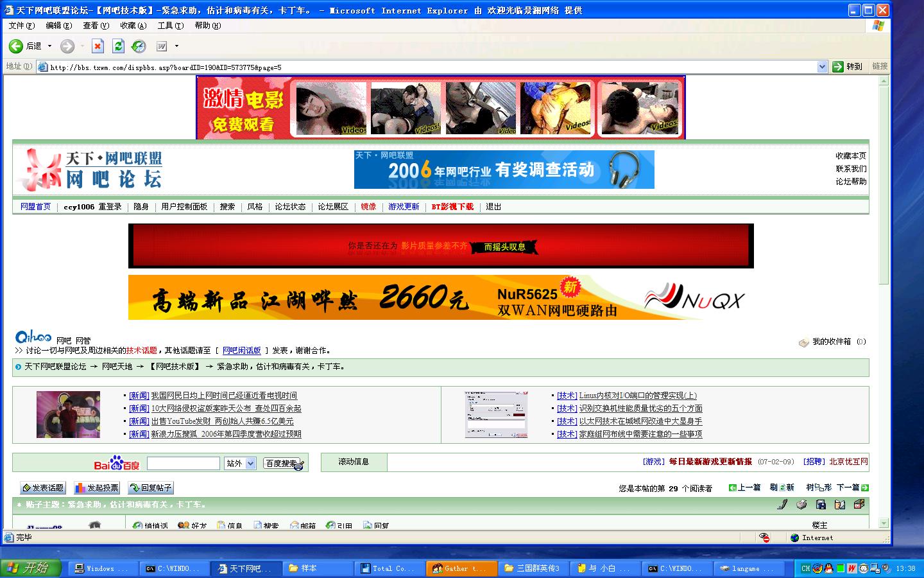Click the news photo thumbnail on left

tap(68, 415)
